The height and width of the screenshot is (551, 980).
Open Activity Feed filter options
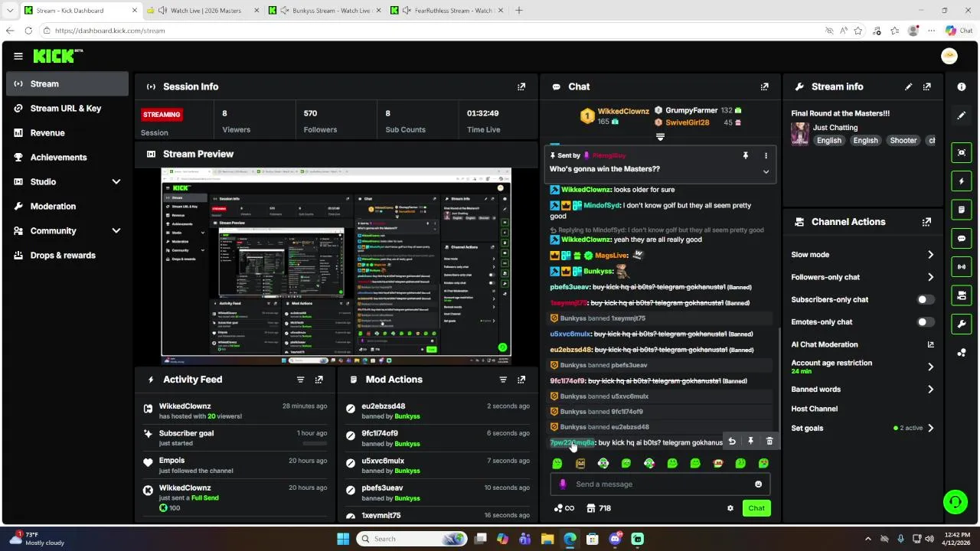[301, 380]
